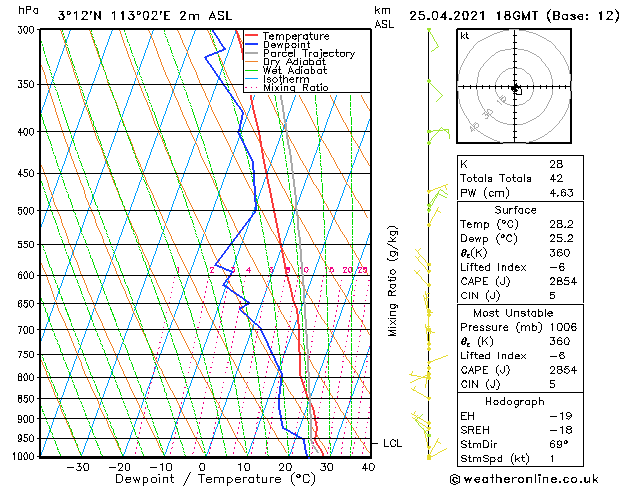
Task: Click the StmDir value 69°
Action: pyautogui.click(x=559, y=444)
